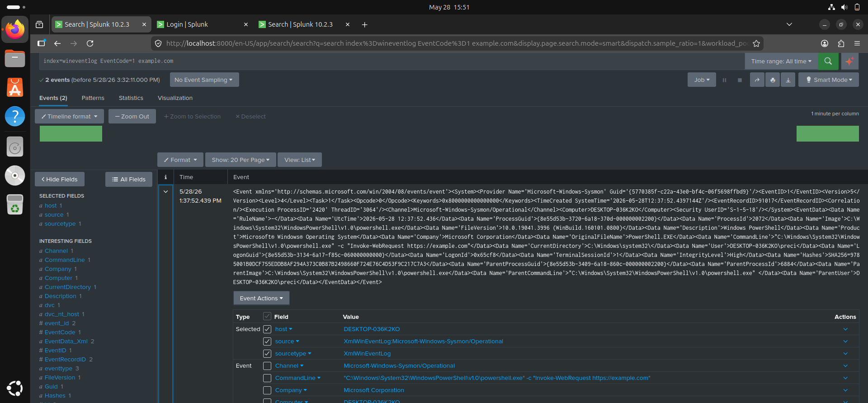Image resolution: width=868 pixels, height=403 pixels.
Task: Check the Company field checkbox
Action: (x=267, y=390)
